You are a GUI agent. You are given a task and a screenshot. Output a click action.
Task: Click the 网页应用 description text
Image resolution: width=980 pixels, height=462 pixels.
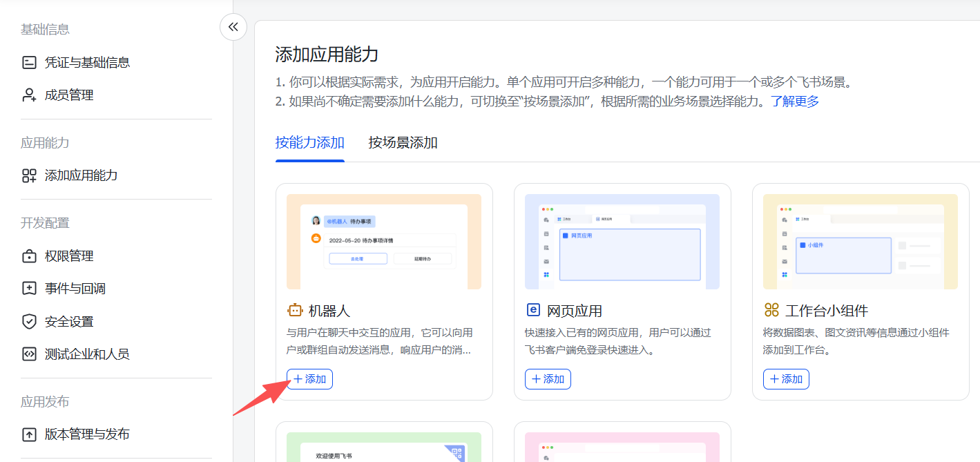(x=618, y=341)
